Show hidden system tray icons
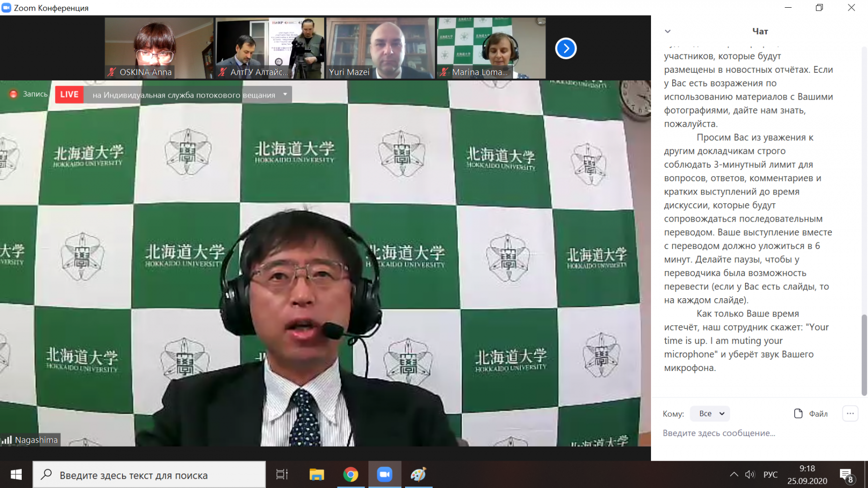Viewport: 868px width, 488px height. (x=734, y=475)
